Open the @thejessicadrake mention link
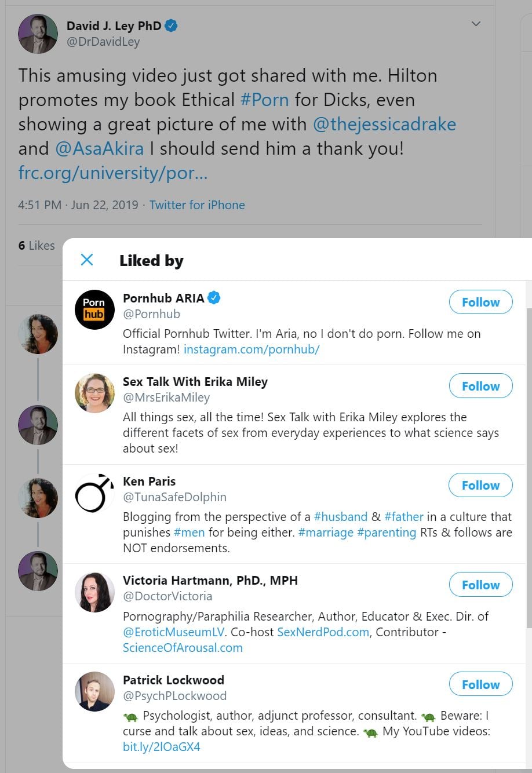The width and height of the screenshot is (532, 773). tap(384, 124)
